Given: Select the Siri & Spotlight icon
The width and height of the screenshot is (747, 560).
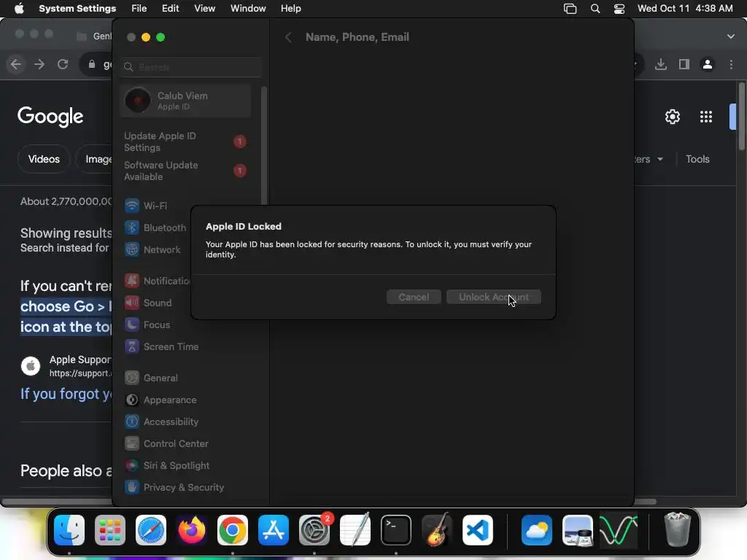Looking at the screenshot, I should click(132, 466).
